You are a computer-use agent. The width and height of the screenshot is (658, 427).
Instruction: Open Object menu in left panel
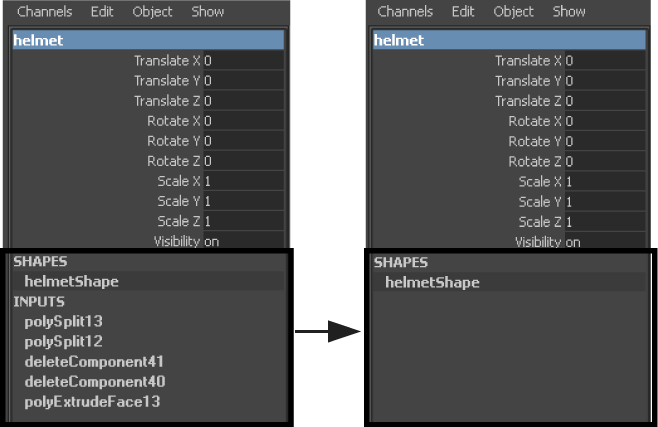pos(152,12)
